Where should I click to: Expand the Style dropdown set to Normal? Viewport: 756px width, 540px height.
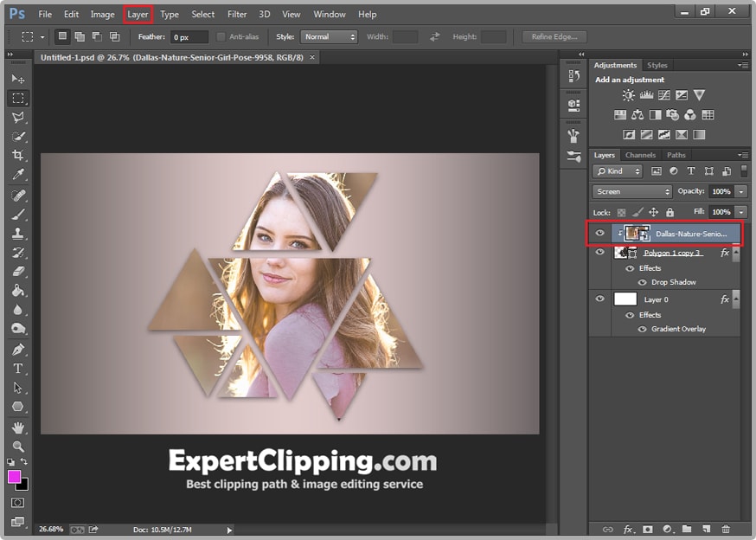click(329, 37)
